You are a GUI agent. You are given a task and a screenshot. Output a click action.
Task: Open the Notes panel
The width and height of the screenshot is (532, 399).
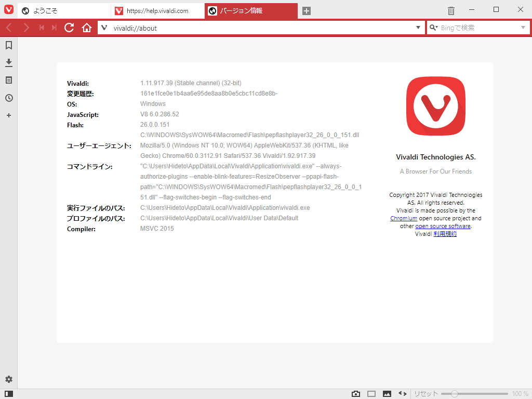click(x=8, y=80)
